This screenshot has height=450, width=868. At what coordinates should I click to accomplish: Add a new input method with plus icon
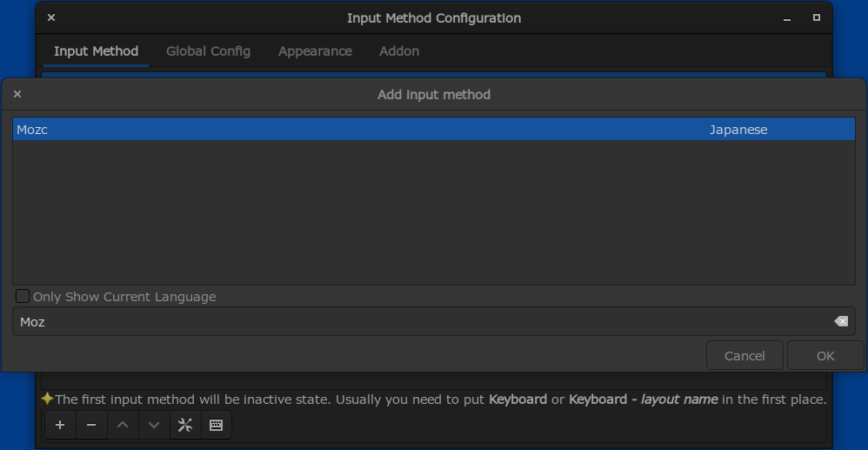point(60,425)
